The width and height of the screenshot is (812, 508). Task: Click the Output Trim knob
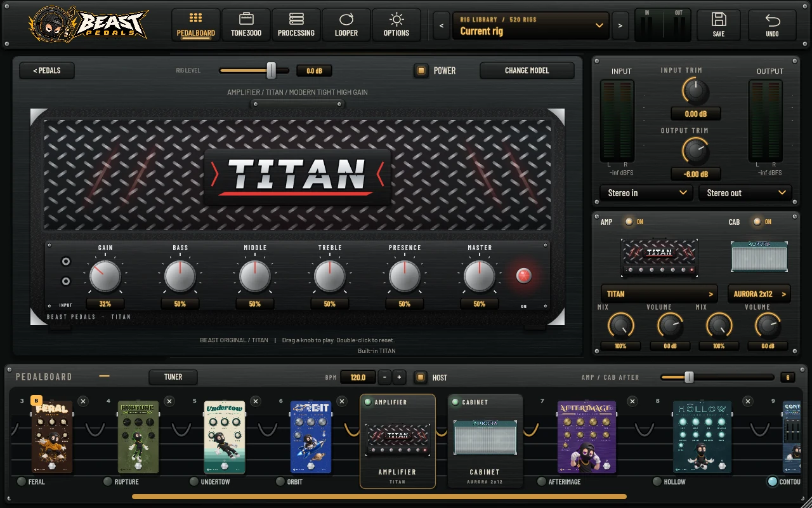696,152
